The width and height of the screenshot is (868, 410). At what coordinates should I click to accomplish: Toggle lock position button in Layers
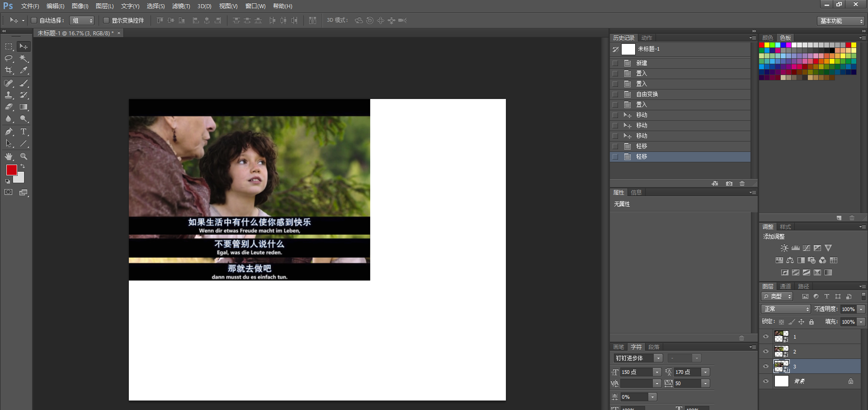click(x=801, y=322)
